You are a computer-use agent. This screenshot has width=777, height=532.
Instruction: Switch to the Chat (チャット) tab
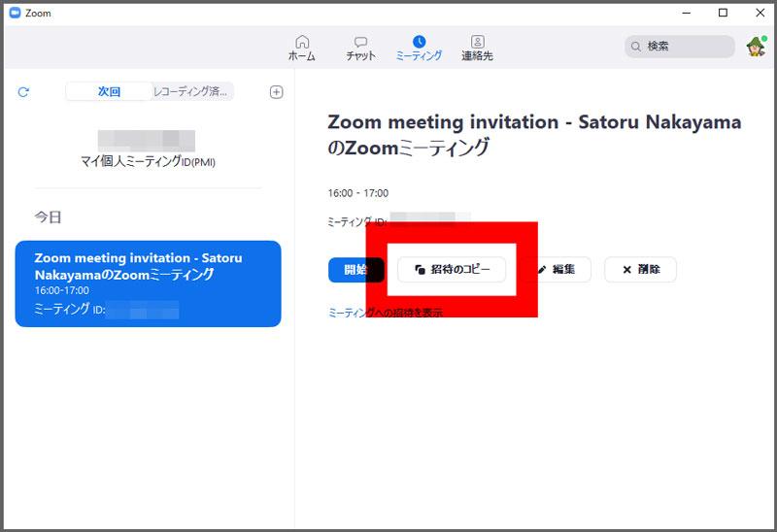pos(360,48)
